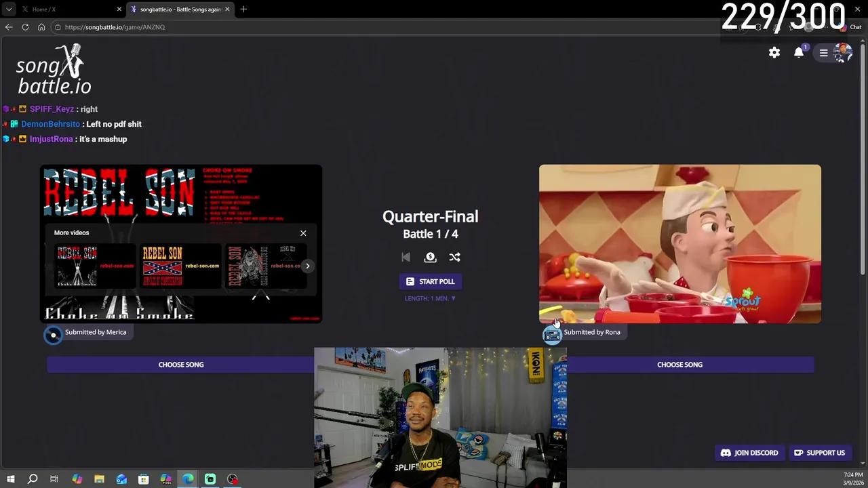Go to previous battle with skip-back icon
This screenshot has height=488, width=868.
[x=406, y=257]
